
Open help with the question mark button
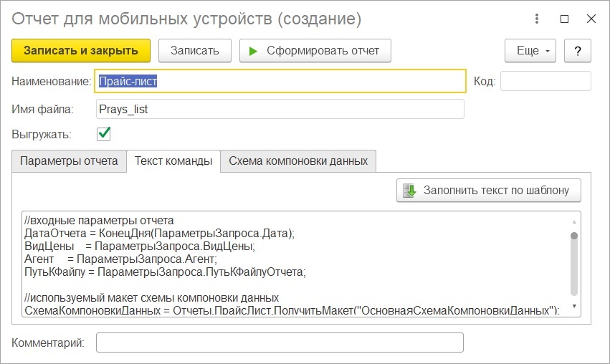pyautogui.click(x=577, y=51)
